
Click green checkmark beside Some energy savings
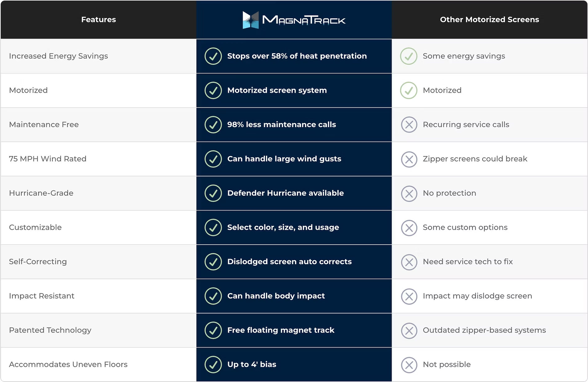[409, 56]
